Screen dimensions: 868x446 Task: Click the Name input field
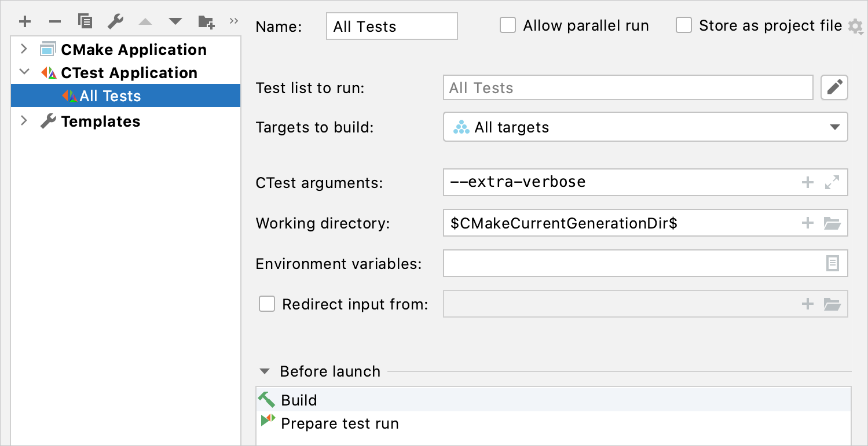pos(391,26)
